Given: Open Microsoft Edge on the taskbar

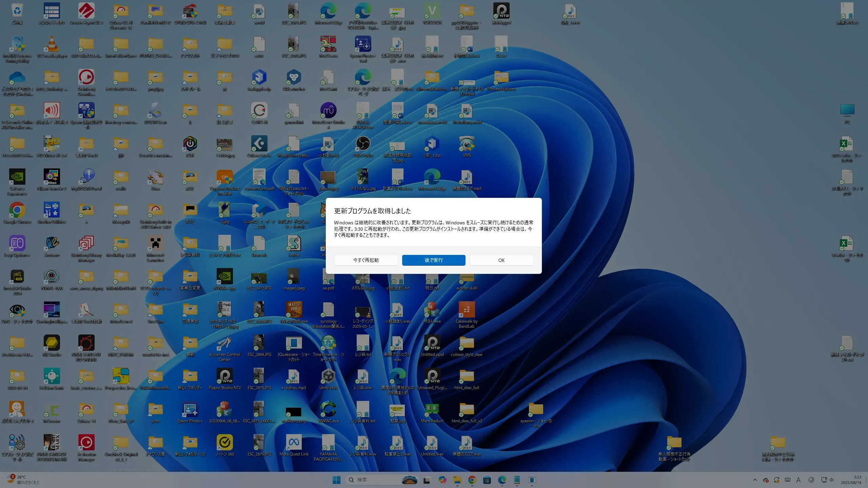Looking at the screenshot, I should (502, 480).
